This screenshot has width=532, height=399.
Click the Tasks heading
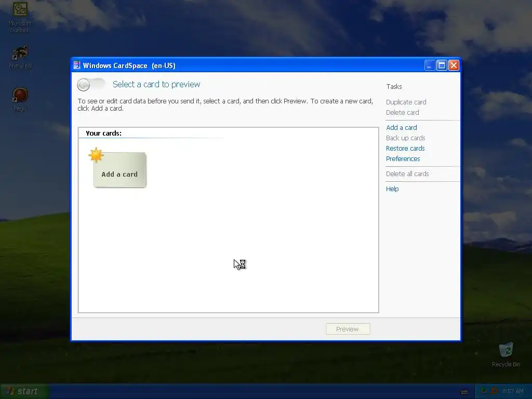pos(394,87)
